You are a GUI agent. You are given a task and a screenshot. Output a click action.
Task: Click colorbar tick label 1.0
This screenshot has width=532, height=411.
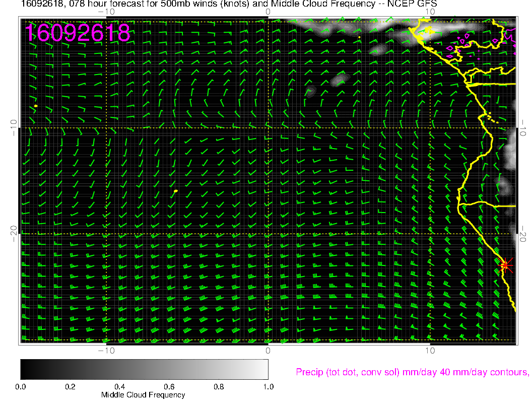(x=269, y=387)
